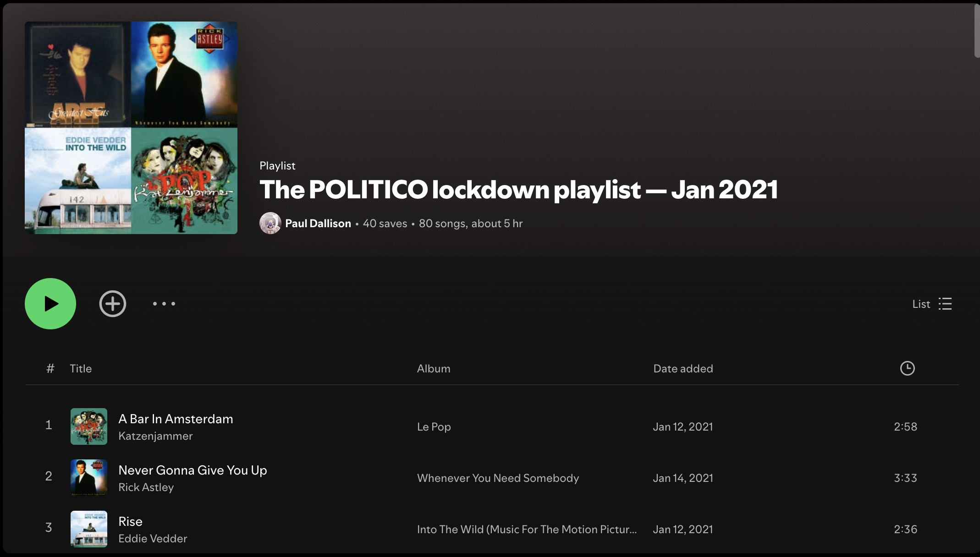Open the Eddie Vedder artist link
980x557 pixels.
153,538
